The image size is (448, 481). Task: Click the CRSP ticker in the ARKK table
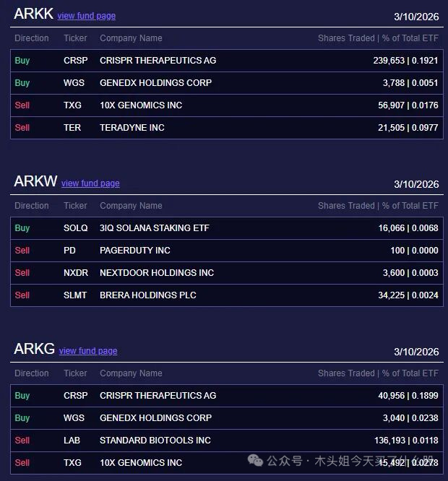[x=75, y=61]
